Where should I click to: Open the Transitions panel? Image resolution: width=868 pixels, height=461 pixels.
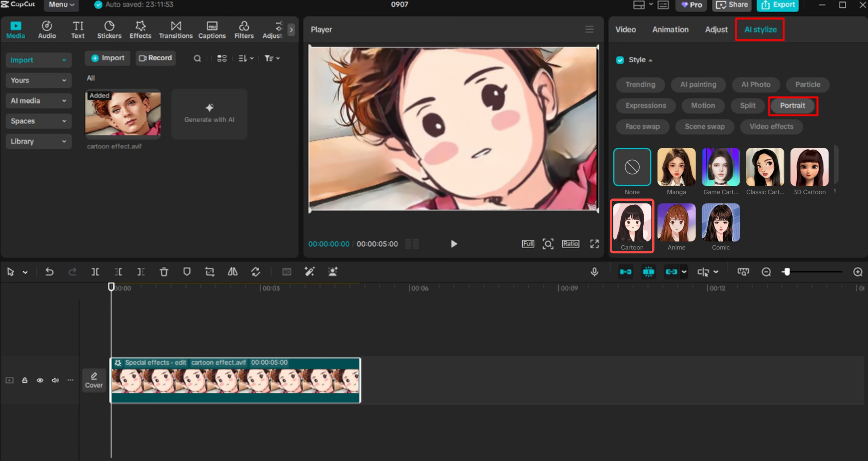(176, 29)
